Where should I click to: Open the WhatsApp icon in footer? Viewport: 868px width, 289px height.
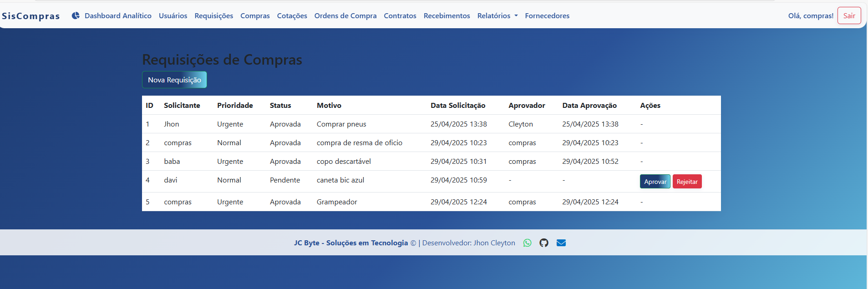[x=527, y=243]
